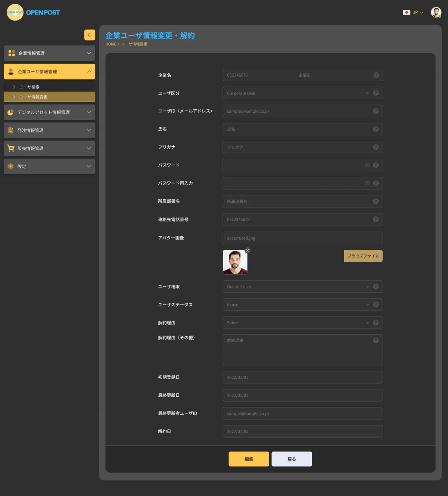The height and width of the screenshot is (496, 448).
Task: Show help for 解約理由(その他) textarea
Action: click(x=376, y=340)
